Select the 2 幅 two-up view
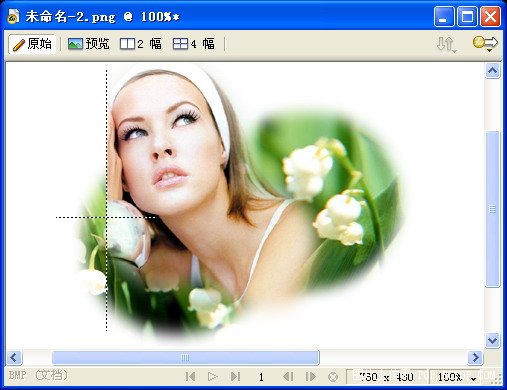This screenshot has width=507, height=390. pyautogui.click(x=140, y=44)
